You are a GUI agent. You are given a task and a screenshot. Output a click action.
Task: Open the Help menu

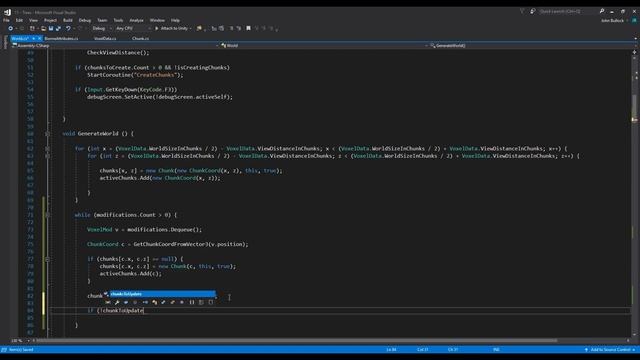coord(175,20)
